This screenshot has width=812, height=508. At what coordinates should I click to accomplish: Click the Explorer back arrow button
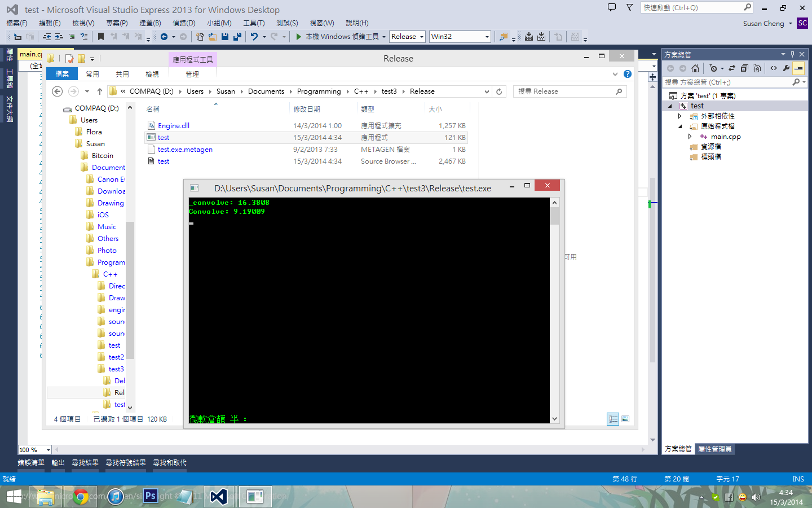(57, 91)
